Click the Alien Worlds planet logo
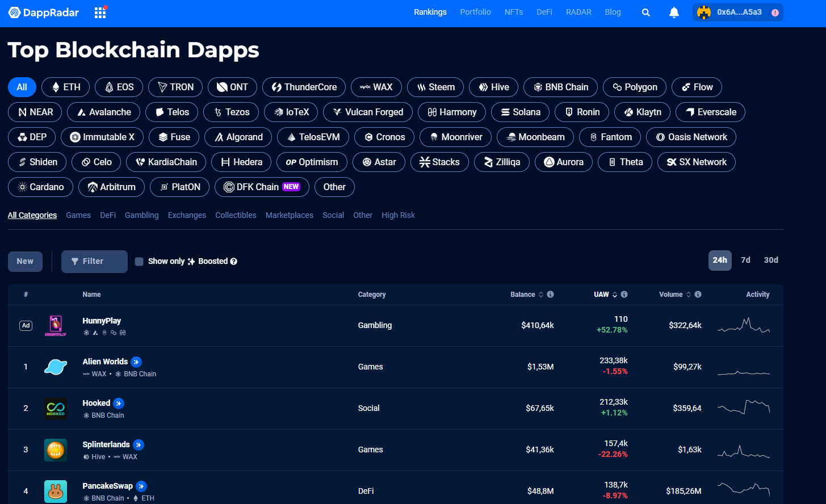This screenshot has width=826, height=504. pyautogui.click(x=56, y=367)
